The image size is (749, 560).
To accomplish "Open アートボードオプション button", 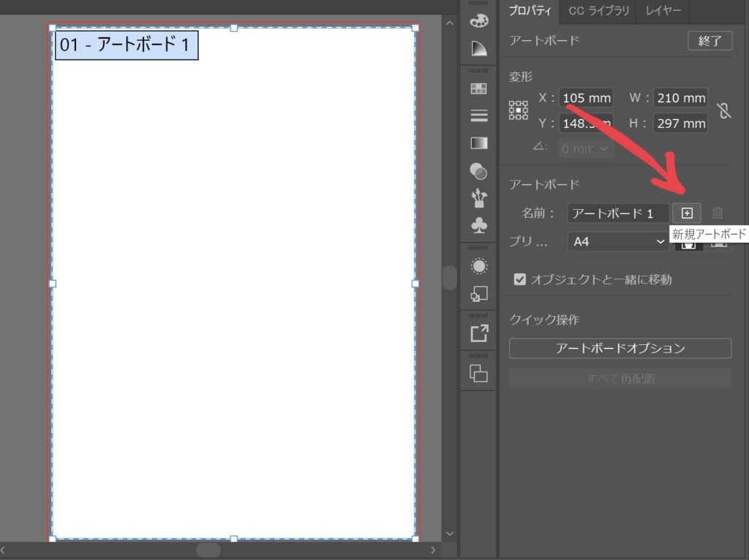I will coord(620,348).
